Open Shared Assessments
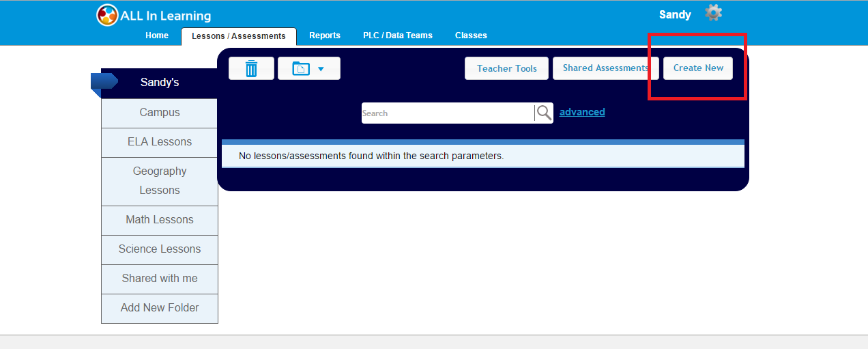 click(605, 68)
